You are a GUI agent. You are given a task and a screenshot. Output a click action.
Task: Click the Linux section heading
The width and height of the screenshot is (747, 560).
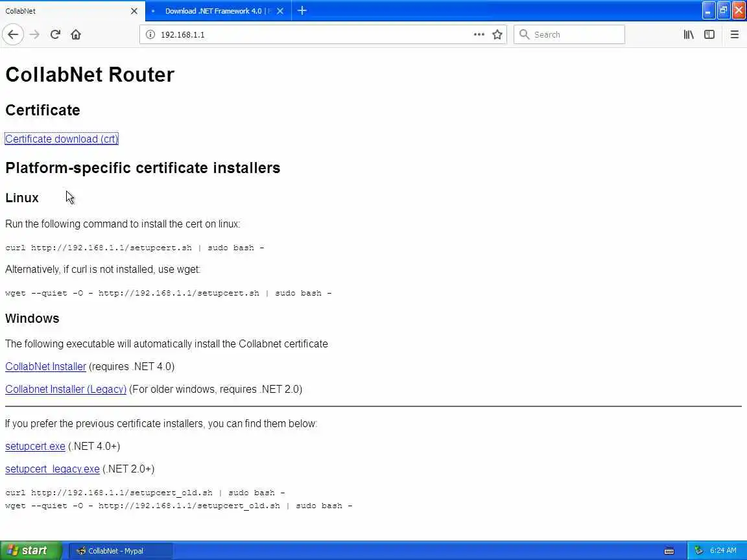click(x=22, y=198)
